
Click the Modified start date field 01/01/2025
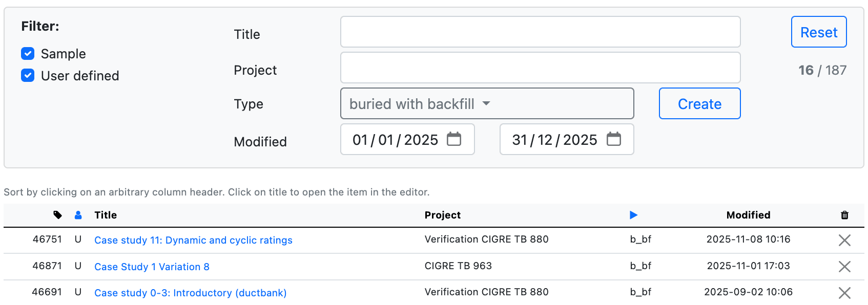407,139
